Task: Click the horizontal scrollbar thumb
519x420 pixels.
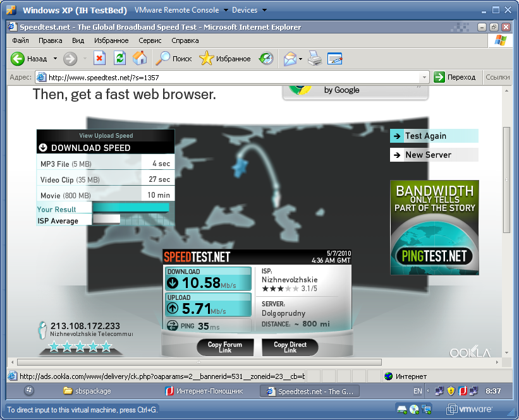Action: coord(199,362)
